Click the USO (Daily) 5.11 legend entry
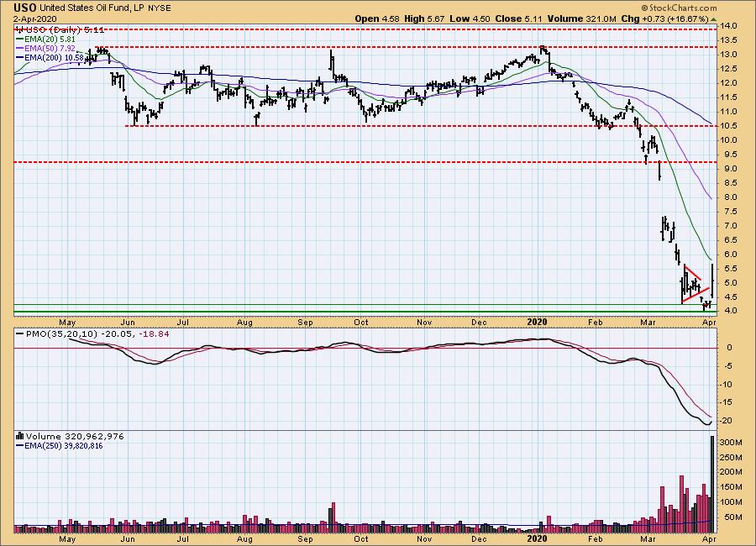 click(63, 30)
